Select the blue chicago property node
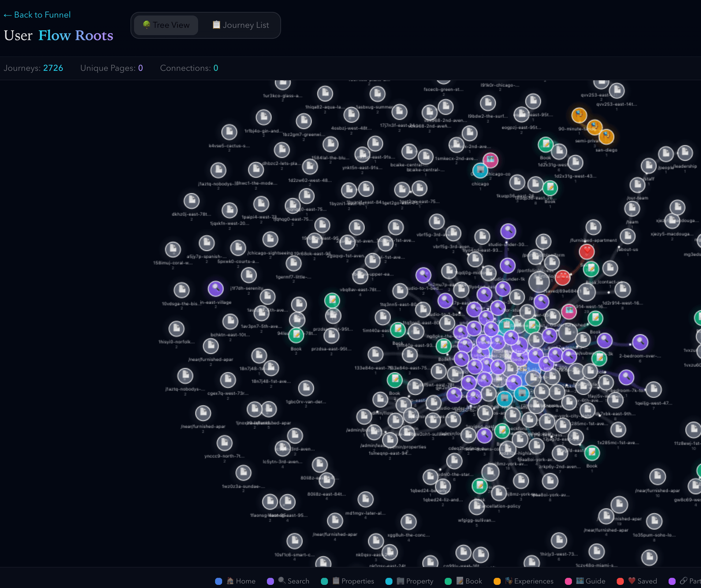This screenshot has width=701, height=588. pyautogui.click(x=480, y=170)
